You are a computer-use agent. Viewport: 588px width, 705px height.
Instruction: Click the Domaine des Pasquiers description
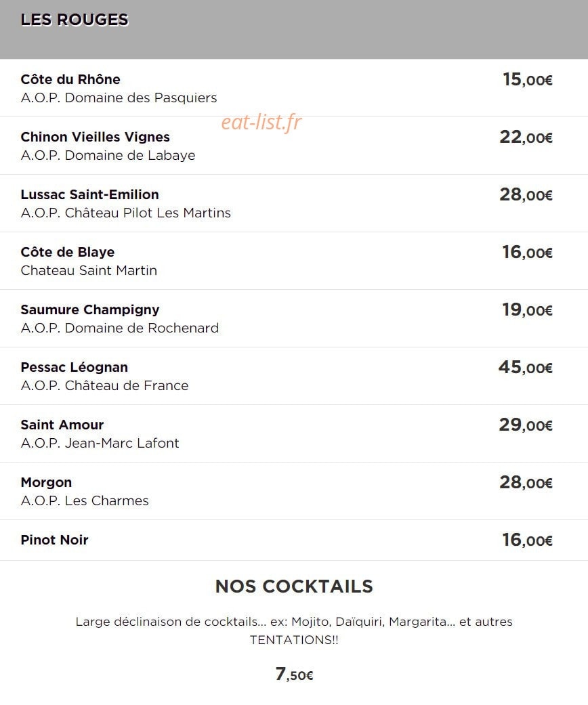tap(119, 98)
